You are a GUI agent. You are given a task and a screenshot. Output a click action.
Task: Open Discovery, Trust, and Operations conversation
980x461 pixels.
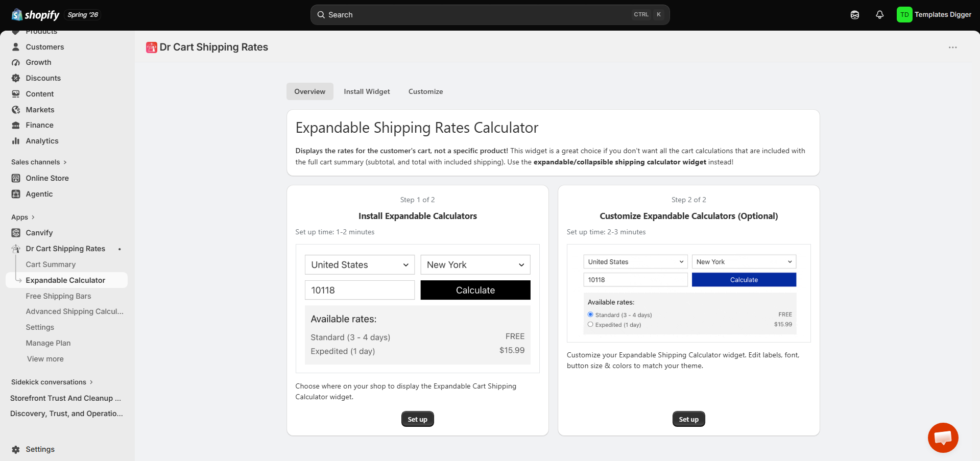[66, 414]
